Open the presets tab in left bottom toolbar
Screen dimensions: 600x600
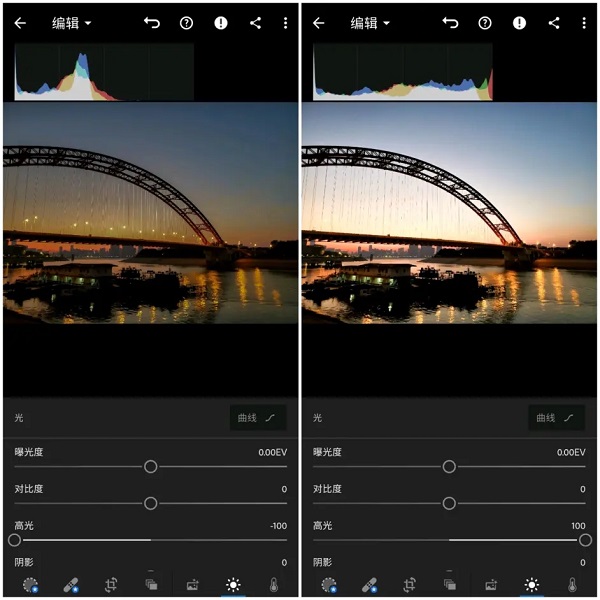(152, 585)
